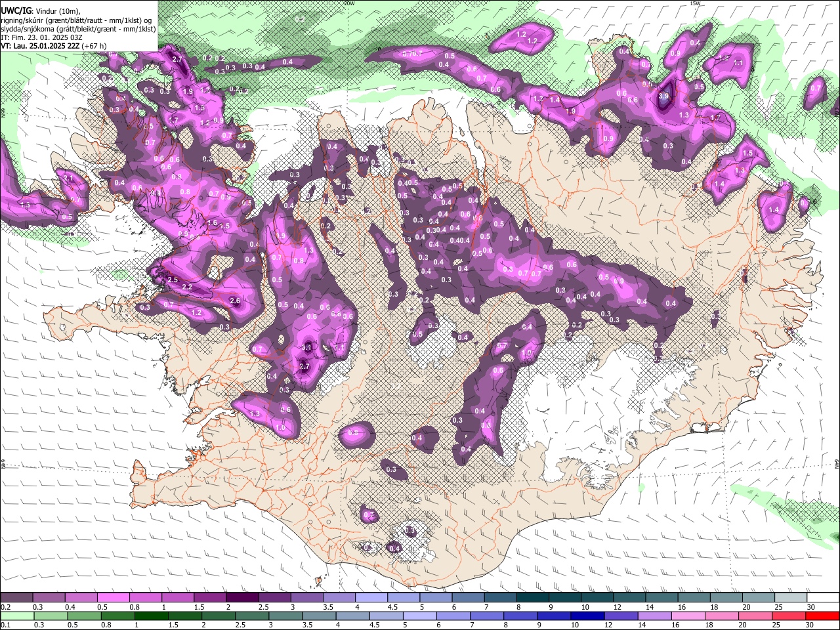Click the 2.6 snowfall value on the map
Viewport: 840px width, 630px height.
(x=236, y=301)
